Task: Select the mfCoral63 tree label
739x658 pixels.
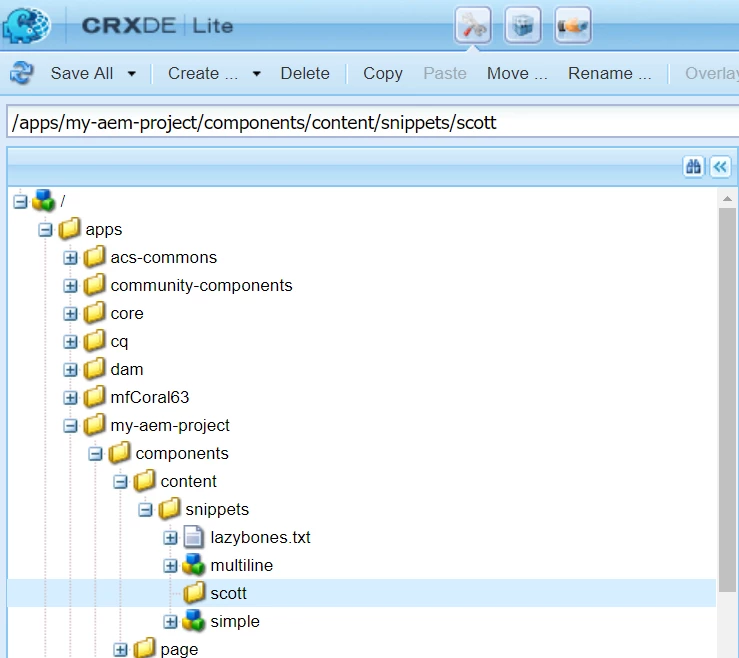Action: pos(150,397)
